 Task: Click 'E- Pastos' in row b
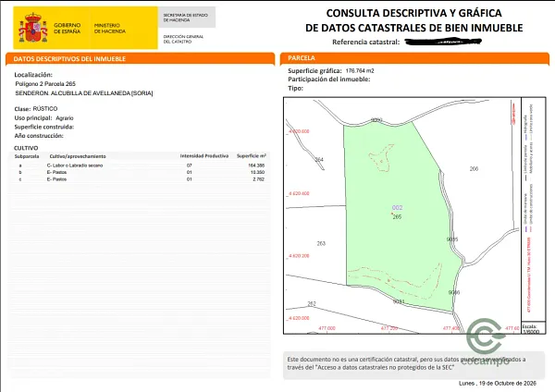pyautogui.click(x=56, y=172)
